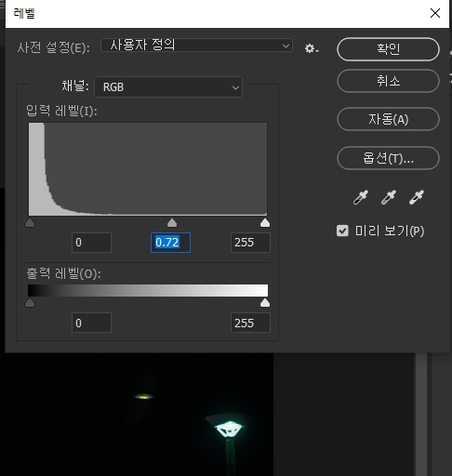Image resolution: width=452 pixels, height=476 pixels.
Task: Select the gray point eyedropper
Action: (389, 197)
